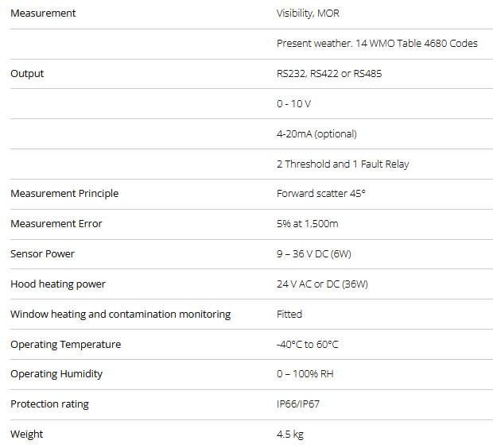This screenshot has width=493, height=448.
Task: Click the "Measurement" row label
Action: point(43,14)
